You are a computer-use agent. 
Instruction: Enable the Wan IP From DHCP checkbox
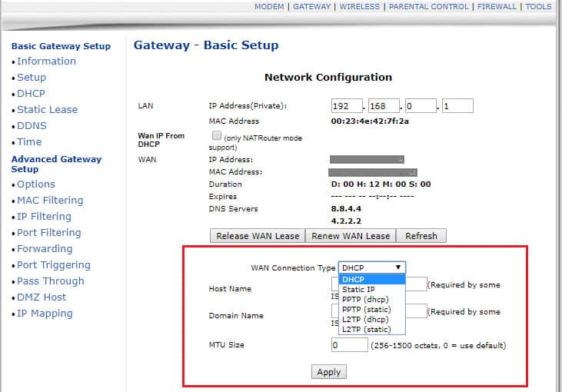[x=217, y=135]
